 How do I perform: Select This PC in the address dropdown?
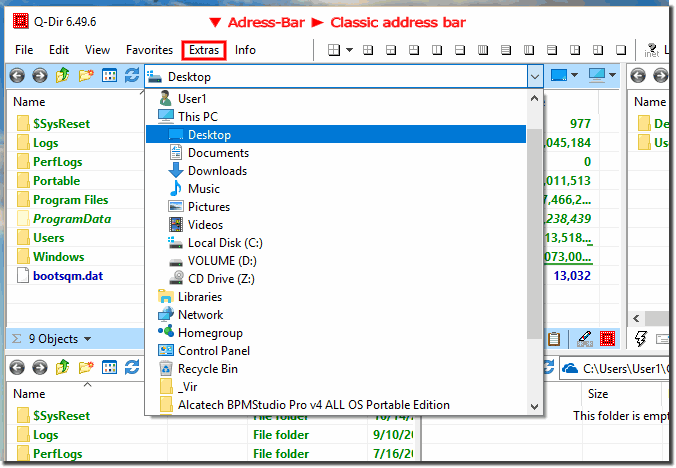click(x=336, y=117)
